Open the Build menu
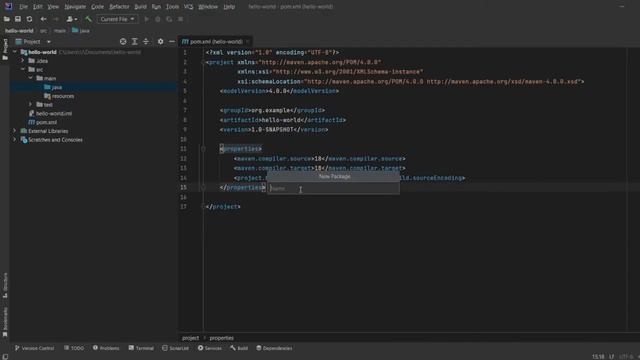Viewport: 640px width, 360px height. 140,7
